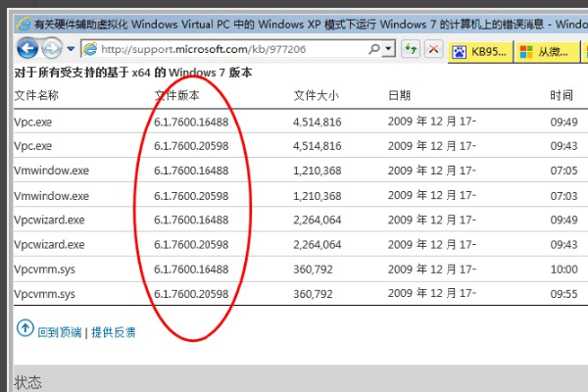This screenshot has height=392, width=588.
Task: Click Vmwindow.exe in the 07:05 row
Action: [x=51, y=171]
